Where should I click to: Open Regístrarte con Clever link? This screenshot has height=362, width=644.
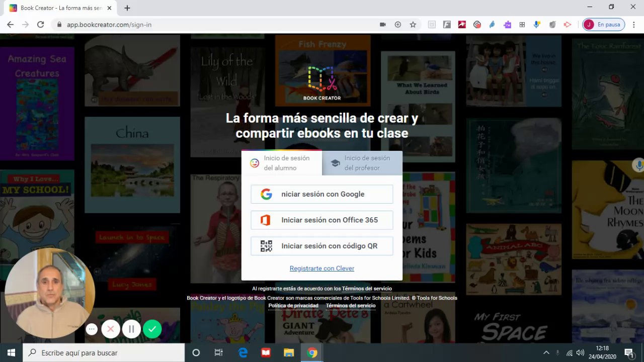322,268
